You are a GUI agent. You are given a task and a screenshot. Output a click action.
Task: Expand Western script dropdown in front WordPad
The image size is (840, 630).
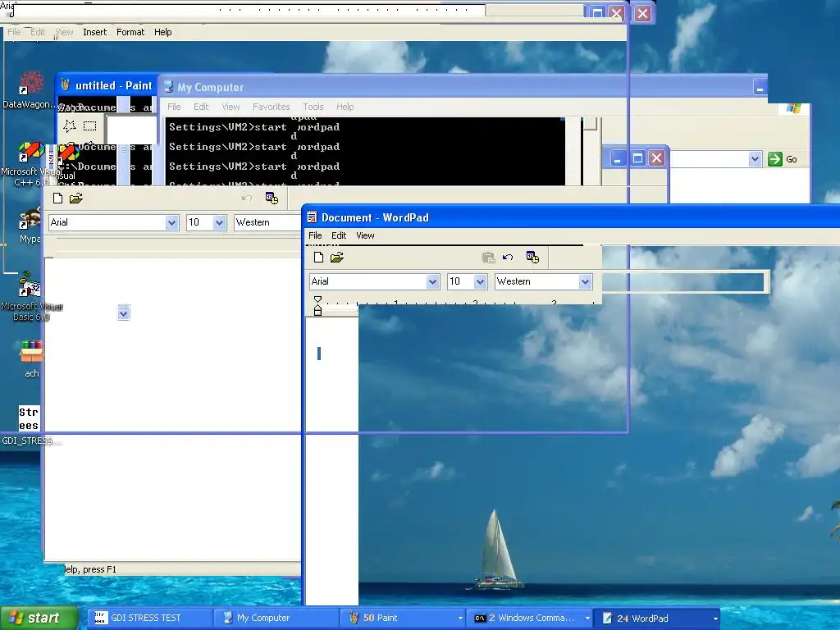click(585, 281)
